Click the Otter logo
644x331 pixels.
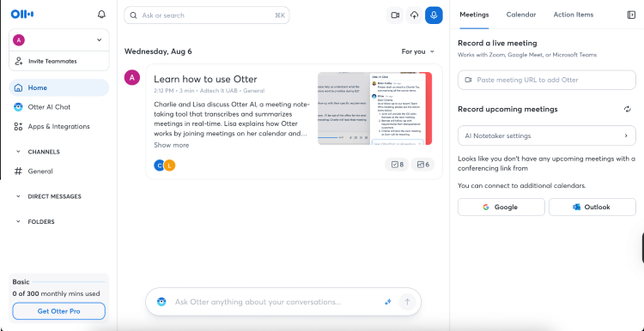tap(22, 15)
